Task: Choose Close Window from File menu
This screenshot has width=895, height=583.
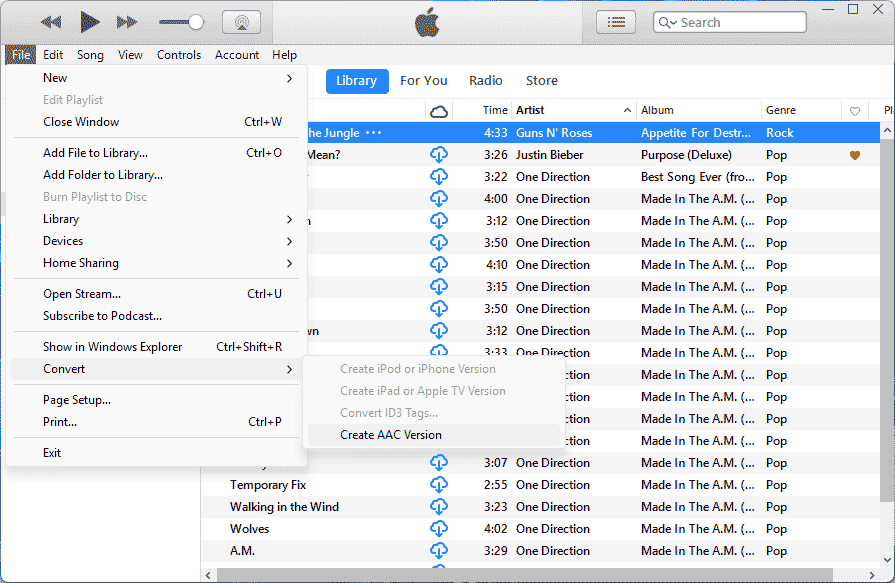Action: point(156,122)
